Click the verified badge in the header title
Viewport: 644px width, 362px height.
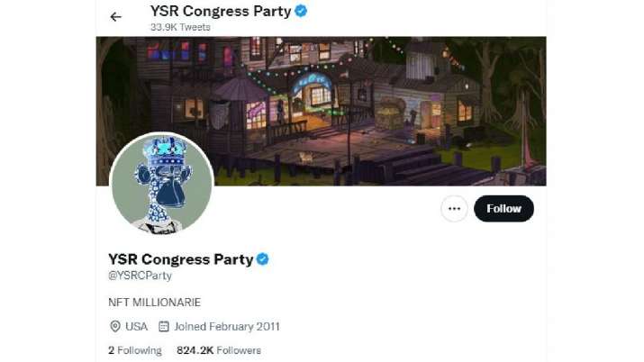tap(301, 11)
